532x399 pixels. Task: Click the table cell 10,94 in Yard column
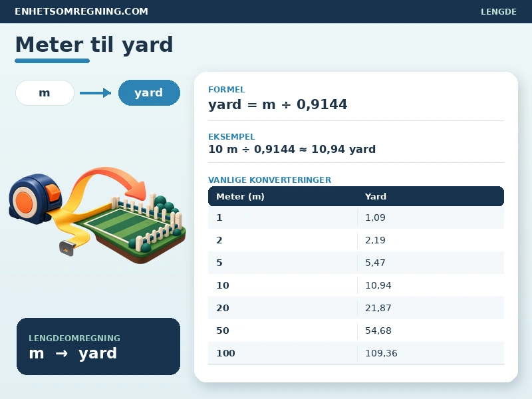[430, 285]
